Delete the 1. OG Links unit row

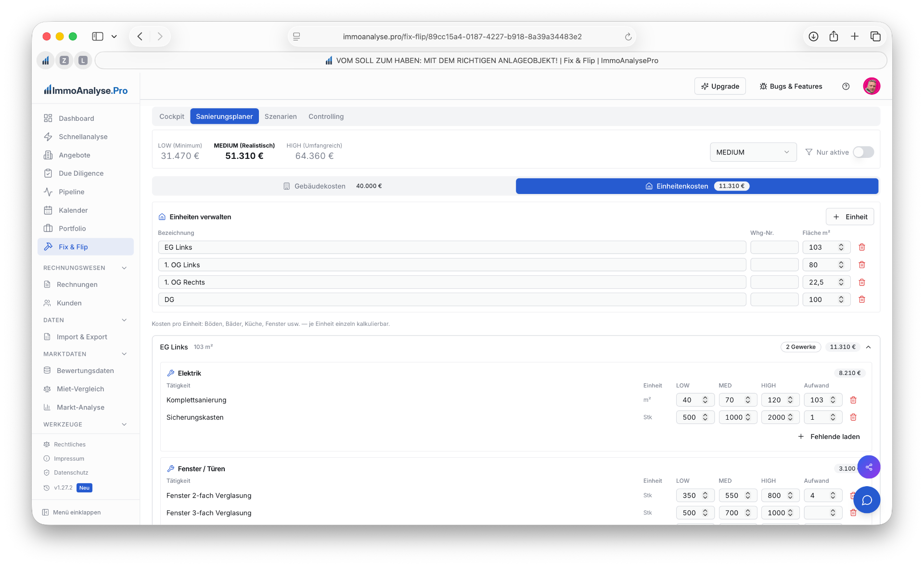[862, 265]
